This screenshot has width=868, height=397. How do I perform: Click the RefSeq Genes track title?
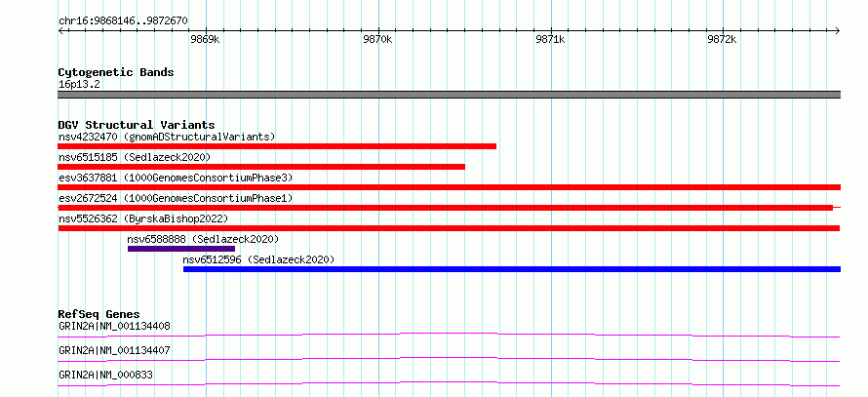[x=99, y=314]
